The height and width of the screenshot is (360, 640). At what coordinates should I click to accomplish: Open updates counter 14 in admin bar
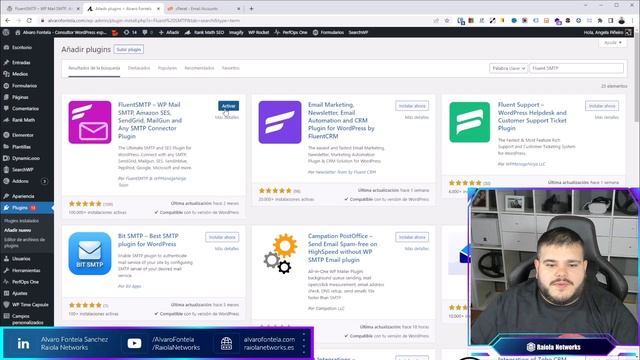point(130,32)
